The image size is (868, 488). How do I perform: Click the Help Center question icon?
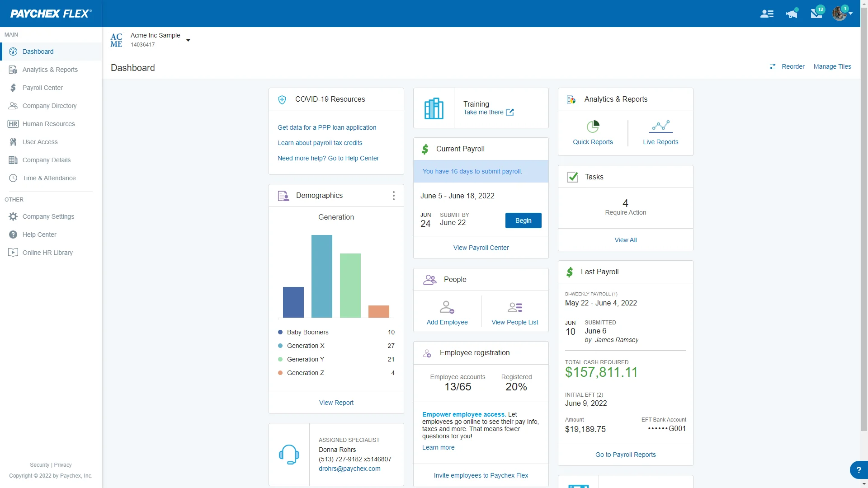(13, 235)
